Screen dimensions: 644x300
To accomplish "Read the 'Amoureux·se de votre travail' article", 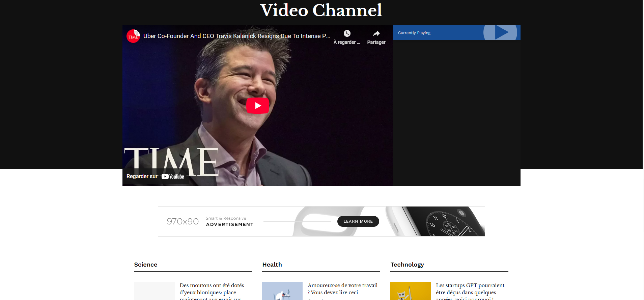I will pyautogui.click(x=343, y=289).
